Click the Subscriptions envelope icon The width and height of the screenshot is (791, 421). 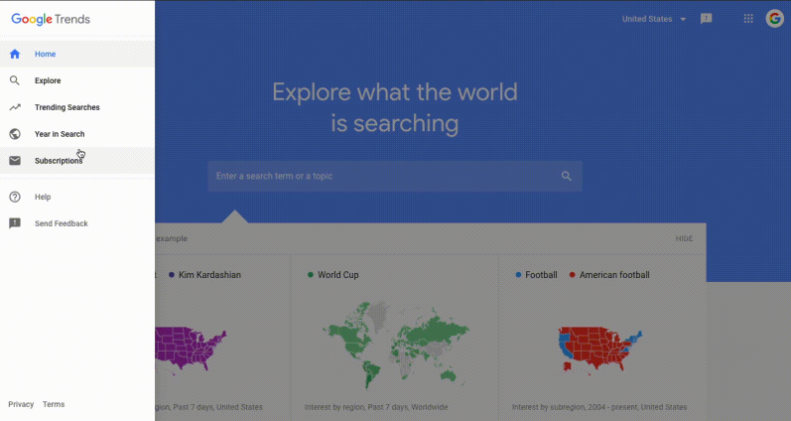15,160
